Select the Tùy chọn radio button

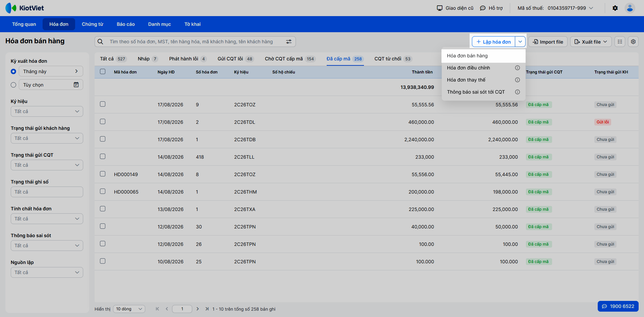pos(13,85)
